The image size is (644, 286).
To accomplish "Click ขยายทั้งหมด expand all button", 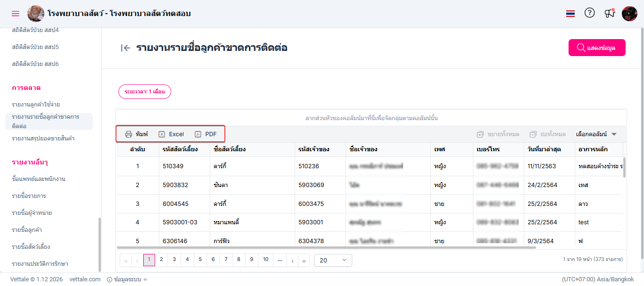I will 498,134.
